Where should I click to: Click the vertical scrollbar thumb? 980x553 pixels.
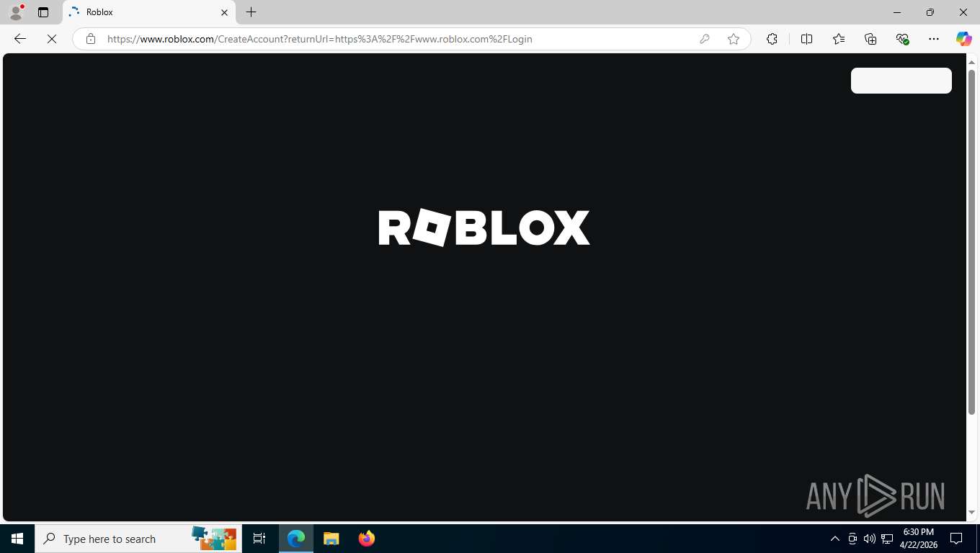(x=971, y=242)
